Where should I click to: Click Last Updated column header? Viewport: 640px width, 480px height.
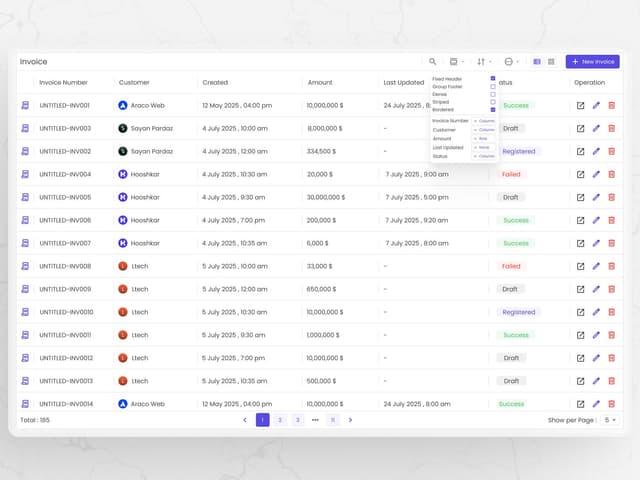click(404, 82)
